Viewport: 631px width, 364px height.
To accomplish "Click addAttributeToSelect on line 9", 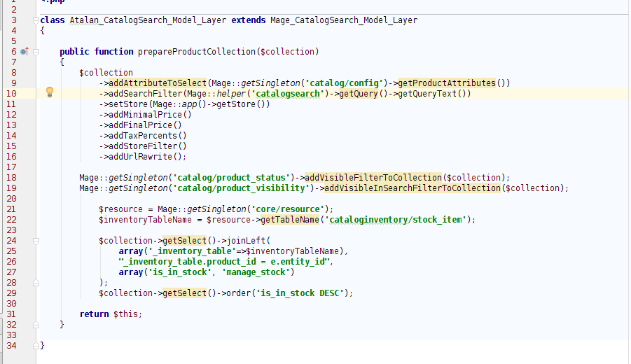I will pyautogui.click(x=158, y=83).
